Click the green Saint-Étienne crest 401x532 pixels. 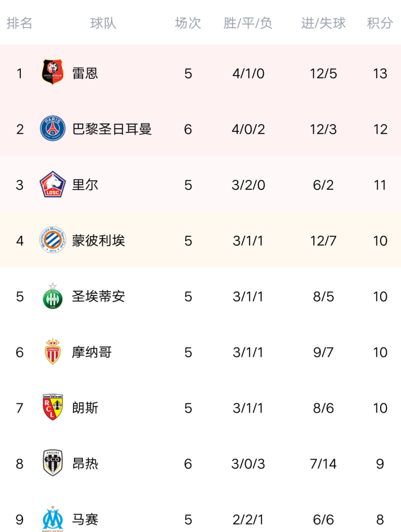point(53,296)
